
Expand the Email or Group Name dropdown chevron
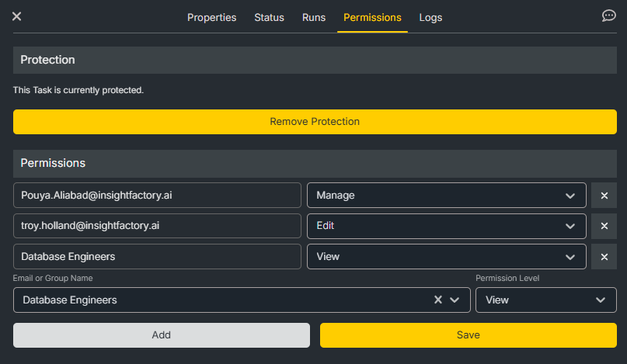click(455, 300)
